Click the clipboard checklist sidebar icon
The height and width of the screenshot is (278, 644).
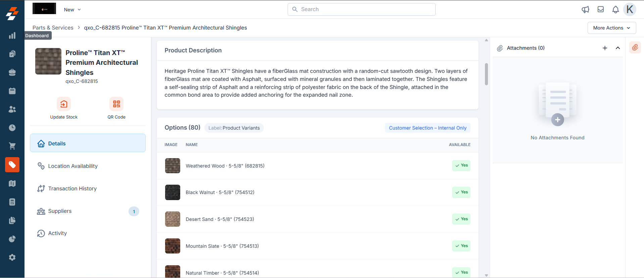[x=12, y=54]
